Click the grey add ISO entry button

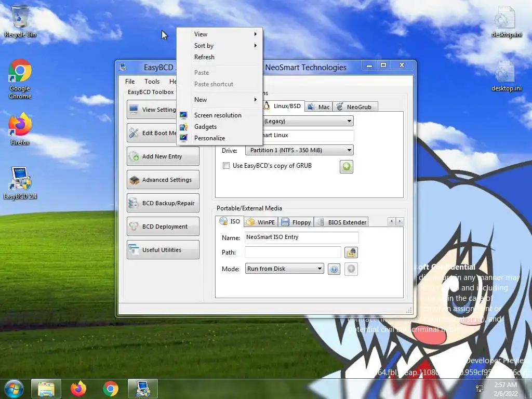click(351, 269)
